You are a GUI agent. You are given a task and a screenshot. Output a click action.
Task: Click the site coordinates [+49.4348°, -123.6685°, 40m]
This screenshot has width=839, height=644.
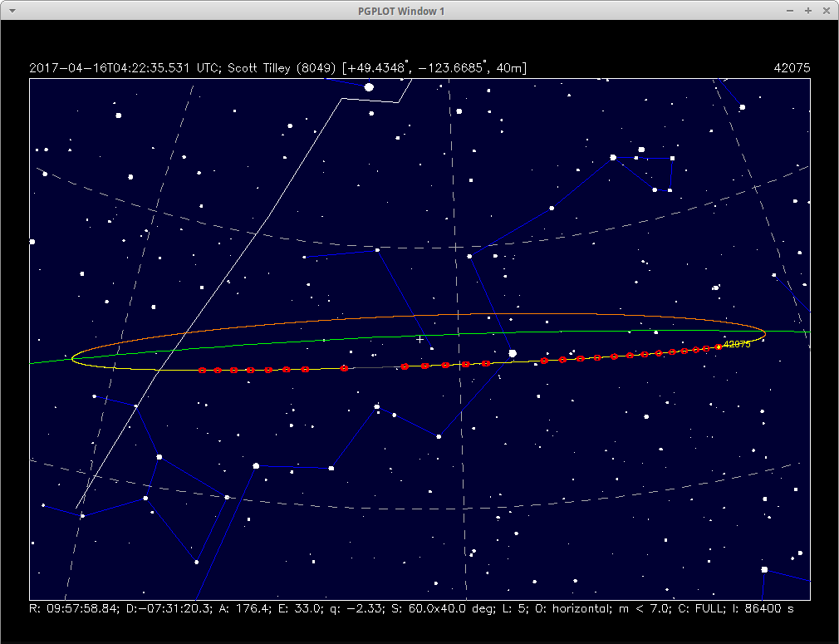point(434,68)
